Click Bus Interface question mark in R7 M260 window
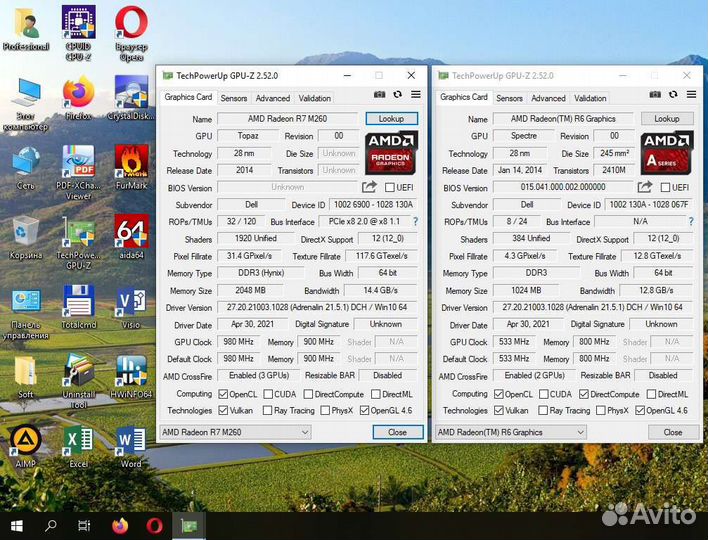Image resolution: width=708 pixels, height=540 pixels. [x=415, y=222]
